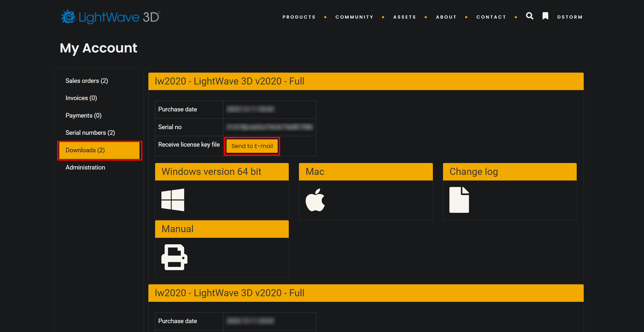Download via the Windows logo icon
Screen dimensions: 644x332
pyautogui.click(x=173, y=200)
